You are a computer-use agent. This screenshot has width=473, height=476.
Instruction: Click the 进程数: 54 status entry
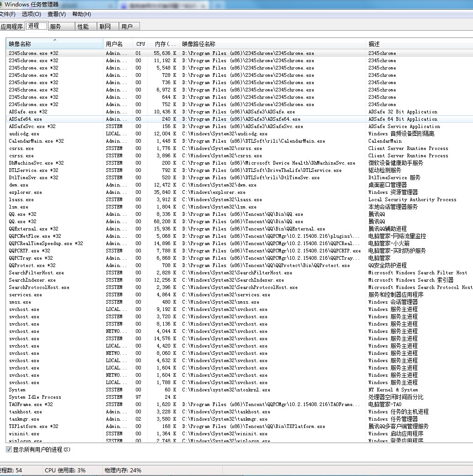(x=11, y=470)
